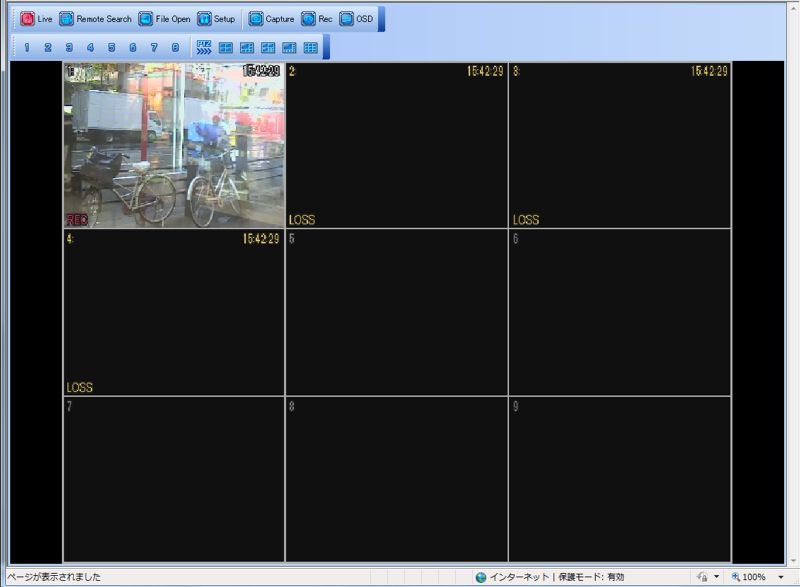Image resolution: width=800 pixels, height=587 pixels.
Task: Open the Setup dialog
Action: pyautogui.click(x=216, y=19)
